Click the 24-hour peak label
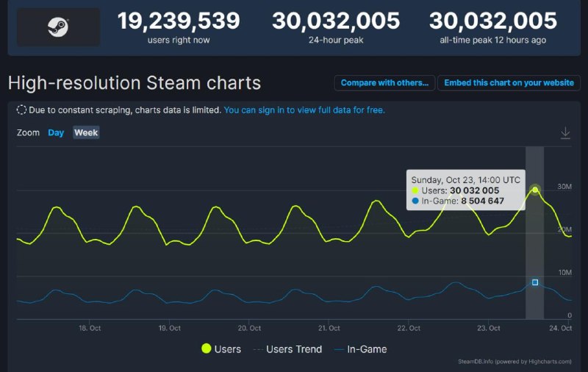 336,40
